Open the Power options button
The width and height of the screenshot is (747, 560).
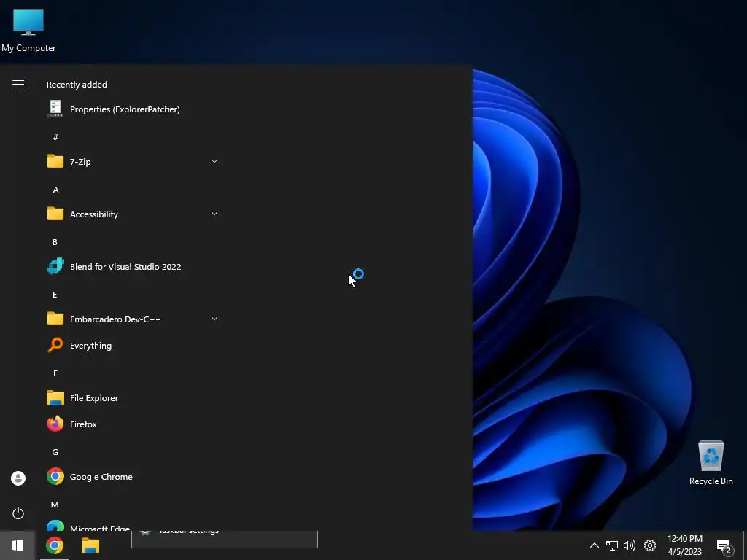[x=18, y=513]
